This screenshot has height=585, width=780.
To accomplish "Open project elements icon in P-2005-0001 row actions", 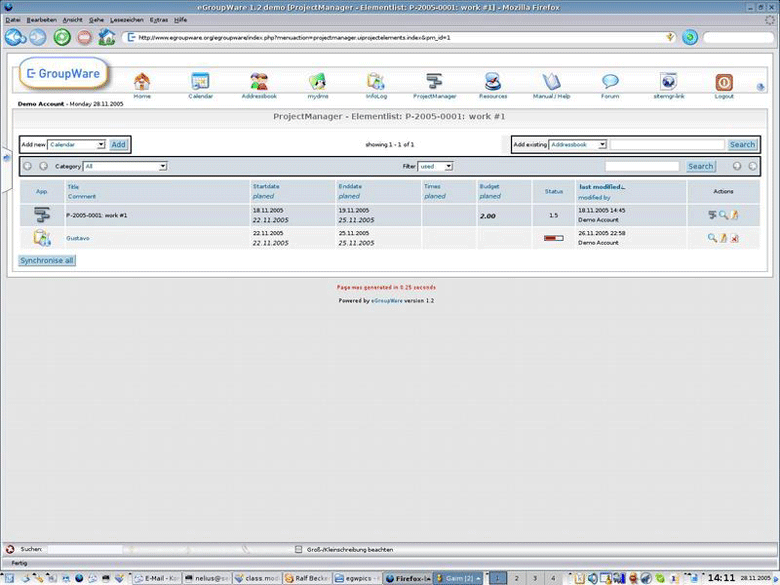I will pos(712,215).
